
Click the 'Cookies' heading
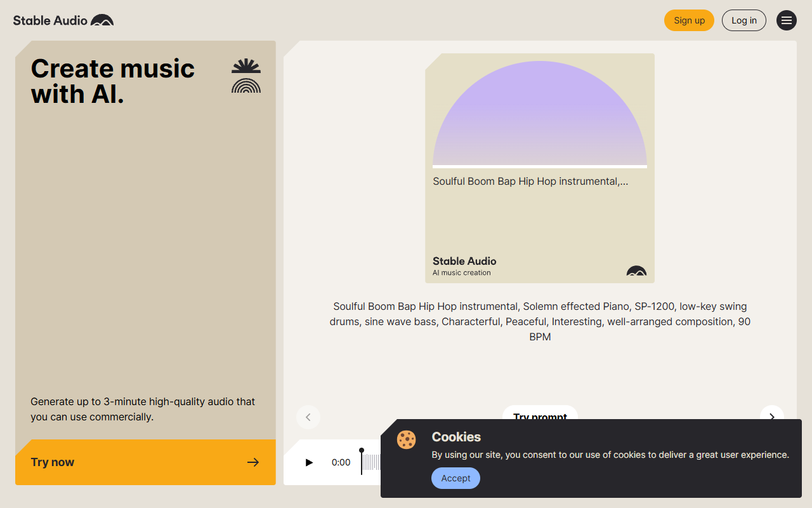456,437
